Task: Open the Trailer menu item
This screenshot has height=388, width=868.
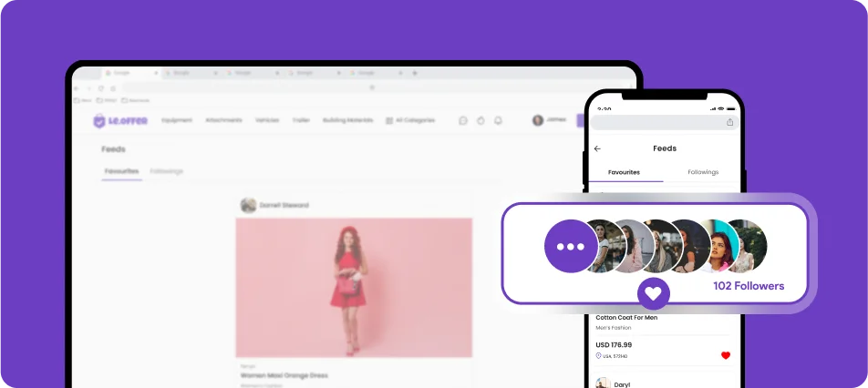Action: 301,120
